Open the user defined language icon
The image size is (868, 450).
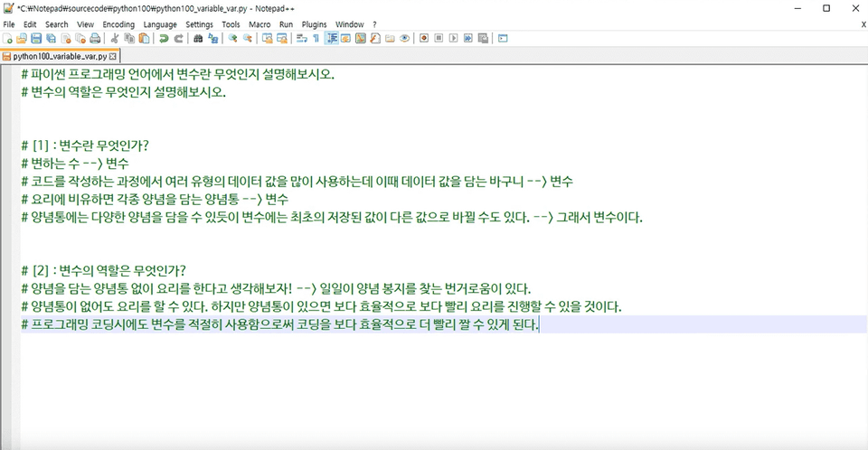(x=346, y=38)
